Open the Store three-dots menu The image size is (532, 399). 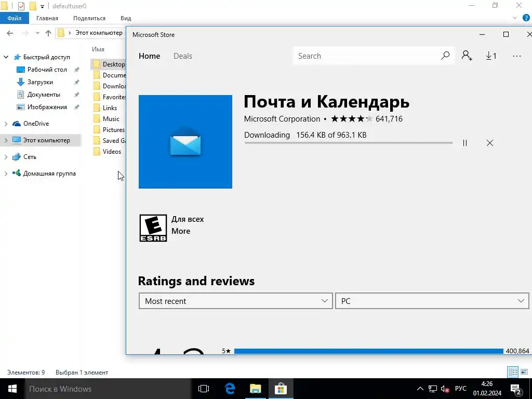(x=517, y=56)
